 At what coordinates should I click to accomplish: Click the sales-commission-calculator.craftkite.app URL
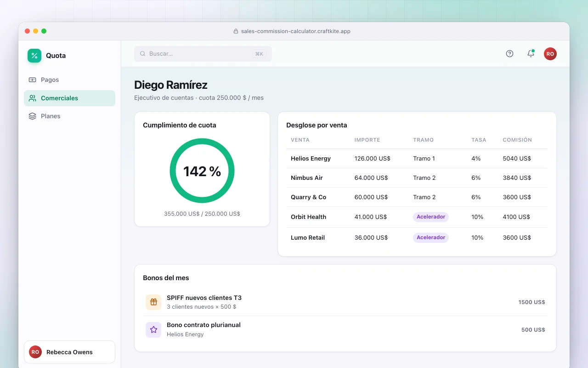296,31
